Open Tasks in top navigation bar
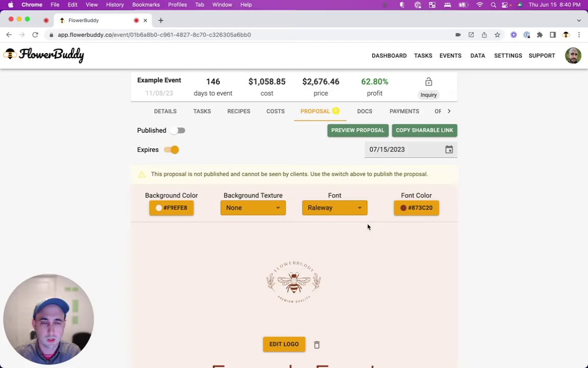Viewport: 588px width, 368px height. pos(423,56)
